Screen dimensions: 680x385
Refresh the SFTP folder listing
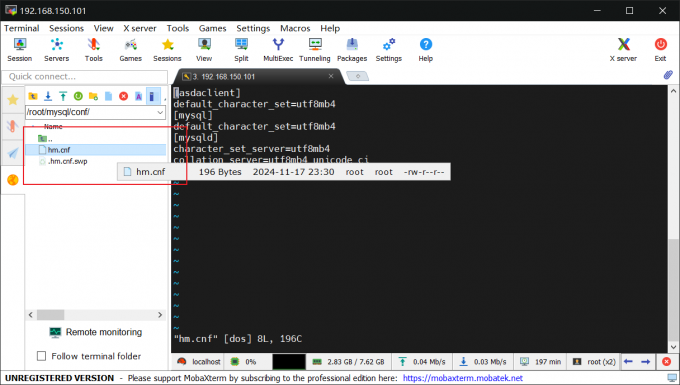coord(78,96)
